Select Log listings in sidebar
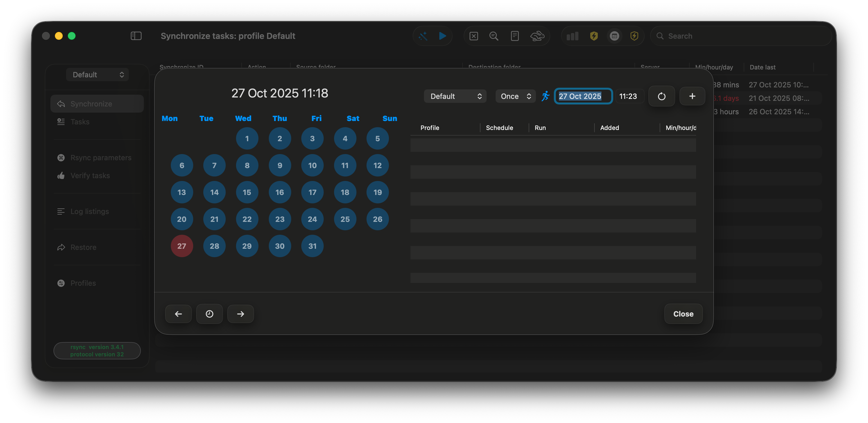The width and height of the screenshot is (868, 423). click(89, 211)
